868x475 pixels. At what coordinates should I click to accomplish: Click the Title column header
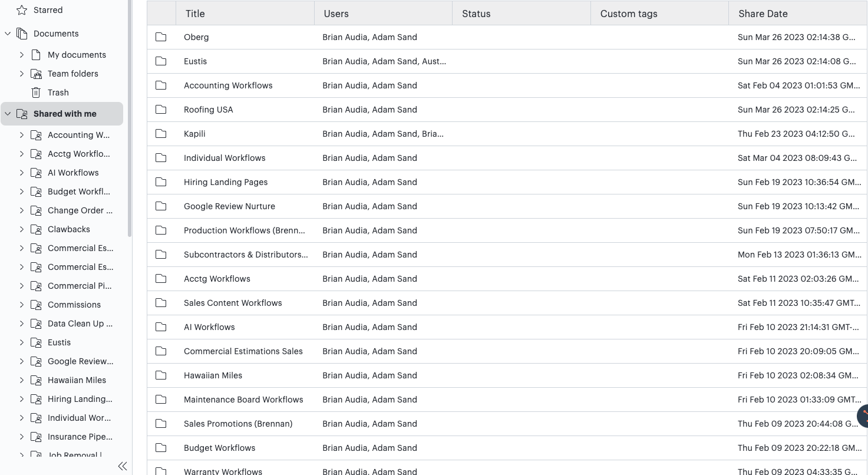[195, 13]
